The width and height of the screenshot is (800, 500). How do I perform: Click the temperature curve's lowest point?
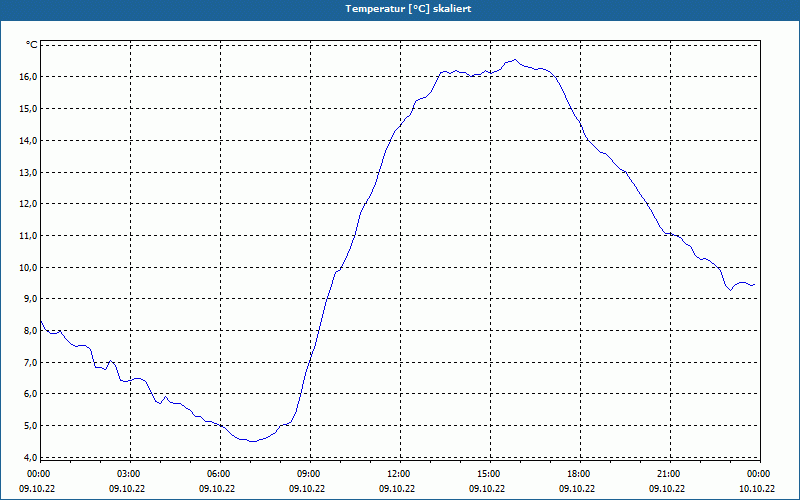pyautogui.click(x=253, y=441)
